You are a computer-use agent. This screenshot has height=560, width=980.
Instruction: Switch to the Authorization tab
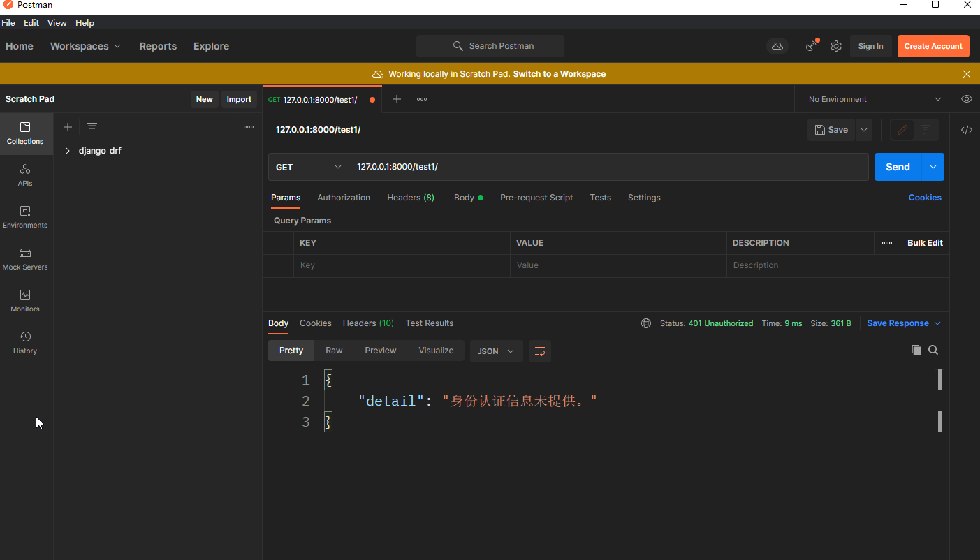point(344,198)
